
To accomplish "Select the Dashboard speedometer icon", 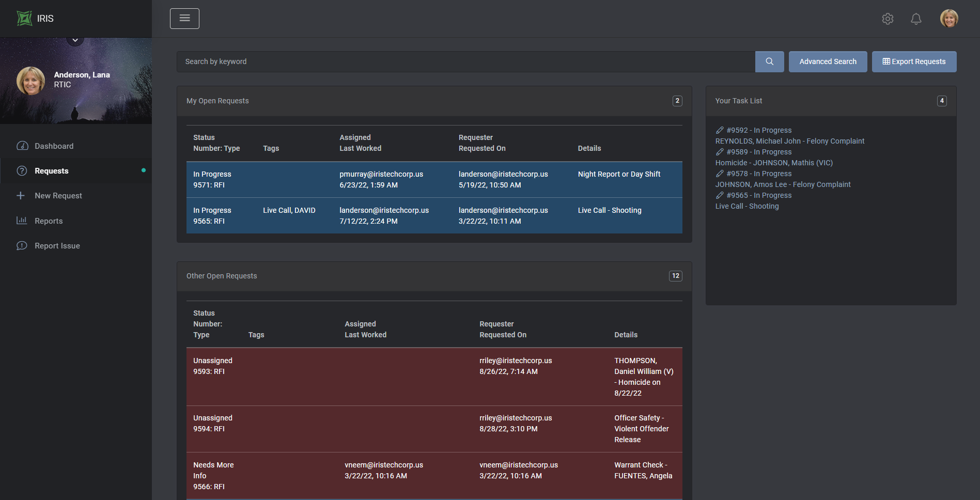I will [23, 146].
